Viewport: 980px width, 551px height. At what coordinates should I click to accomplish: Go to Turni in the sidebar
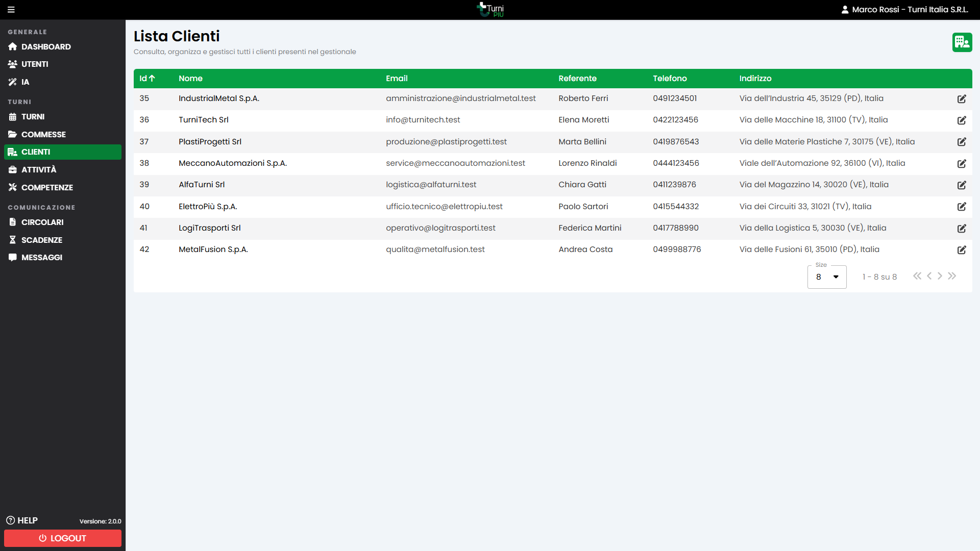(63, 117)
